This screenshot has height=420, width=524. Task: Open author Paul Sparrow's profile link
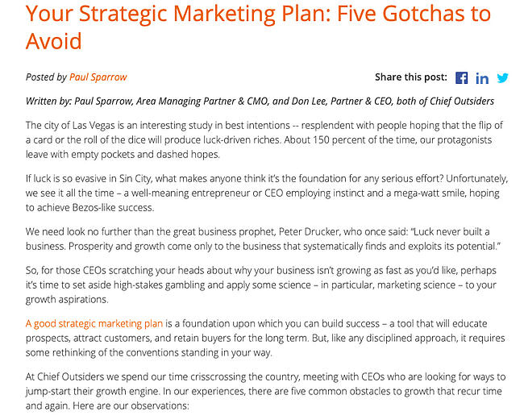[98, 77]
